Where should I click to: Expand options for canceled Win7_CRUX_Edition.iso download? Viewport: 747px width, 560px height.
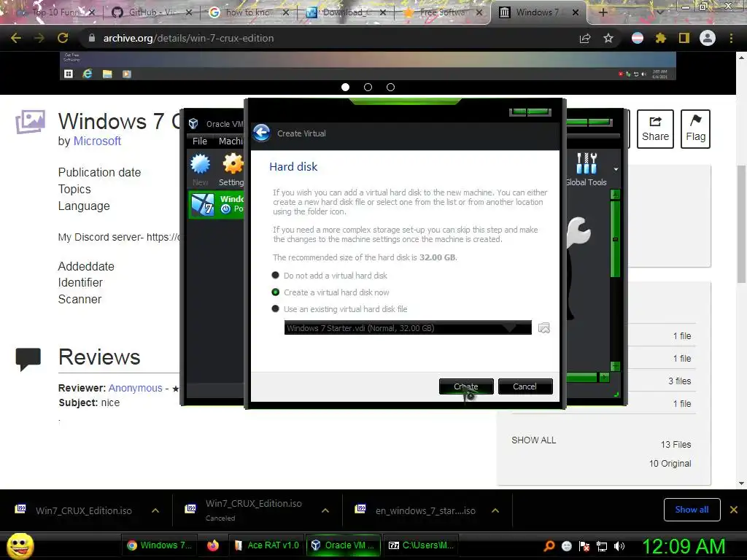coord(325,510)
